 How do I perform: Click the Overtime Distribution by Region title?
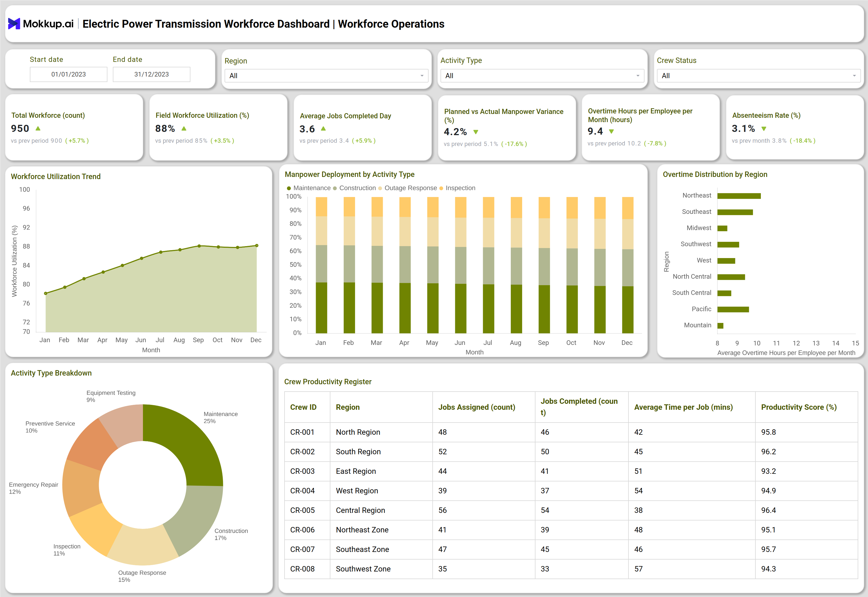pyautogui.click(x=715, y=174)
